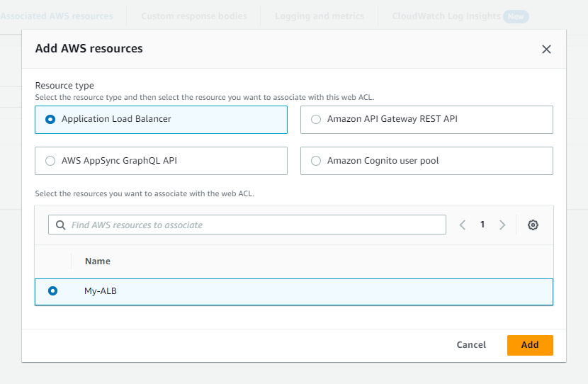Select Application Load Balancer resource type
588x384 pixels.
162,120
